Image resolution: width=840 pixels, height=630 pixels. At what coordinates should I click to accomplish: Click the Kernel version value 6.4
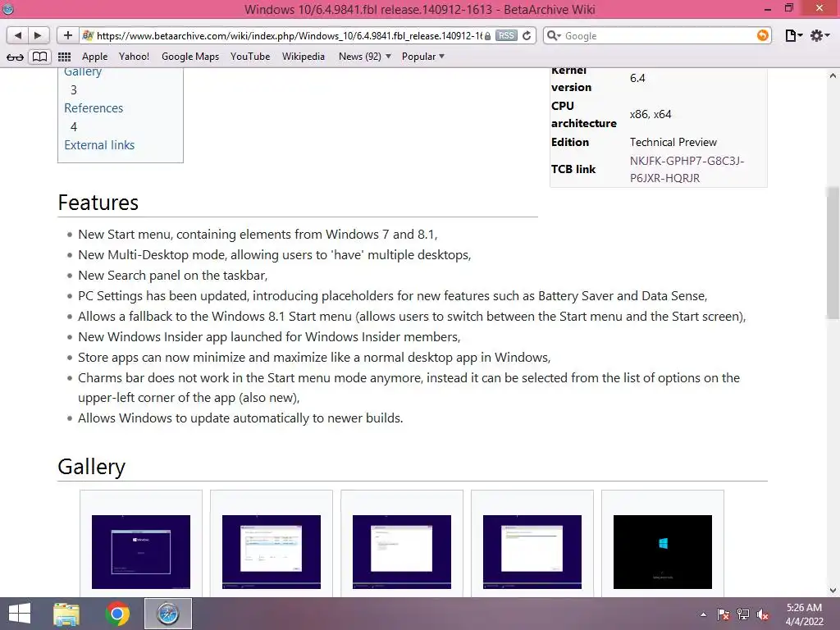pyautogui.click(x=637, y=78)
